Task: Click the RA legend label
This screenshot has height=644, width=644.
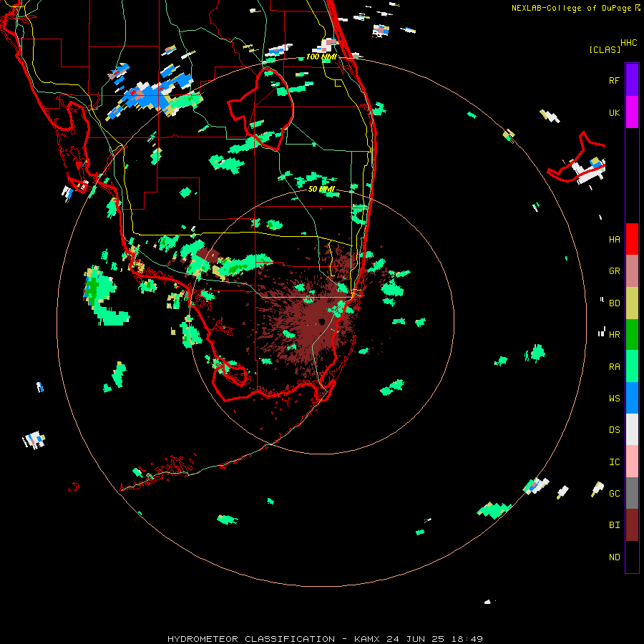Action: 614,367
